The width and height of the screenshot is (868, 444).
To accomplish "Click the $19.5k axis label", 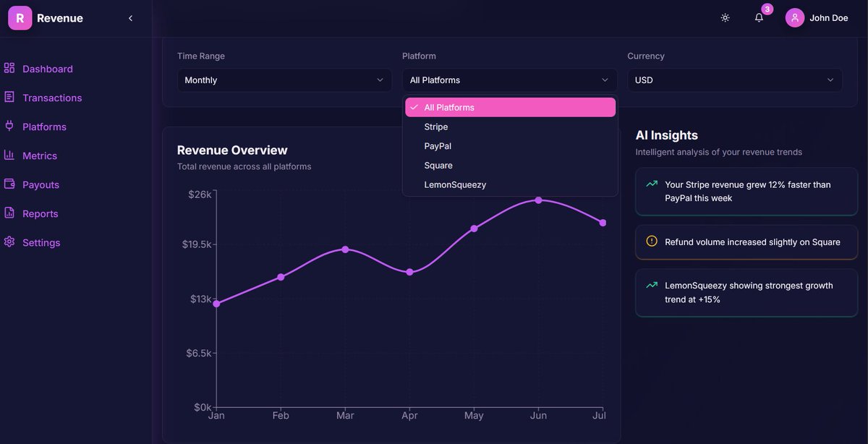I will point(197,244).
